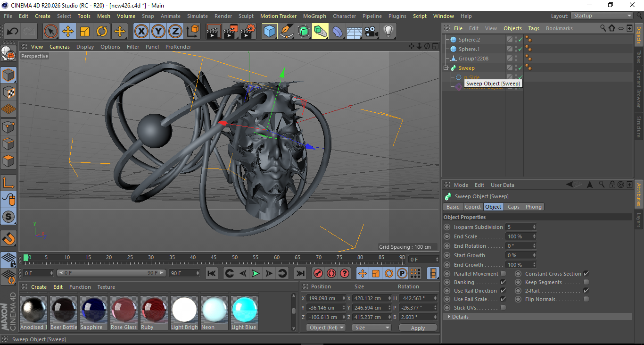Switch to the Coord. tab
Screen dimensions: 644x345
coord(473,207)
